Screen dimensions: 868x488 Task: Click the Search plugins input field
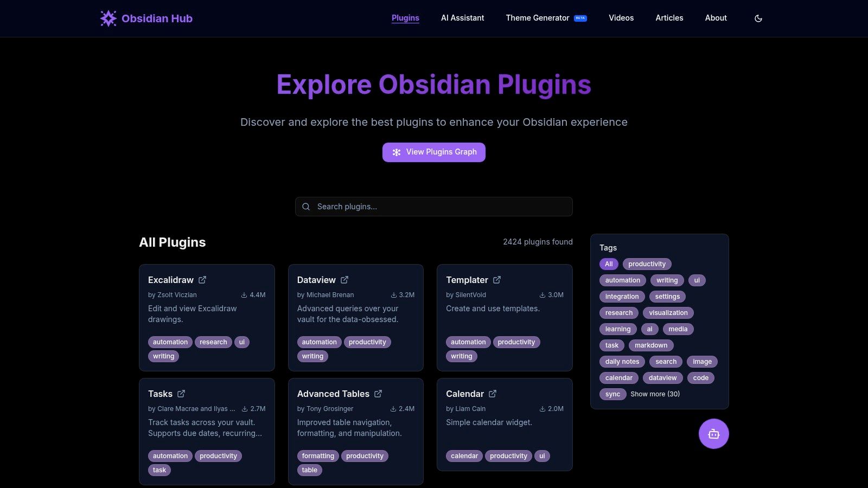coord(434,207)
